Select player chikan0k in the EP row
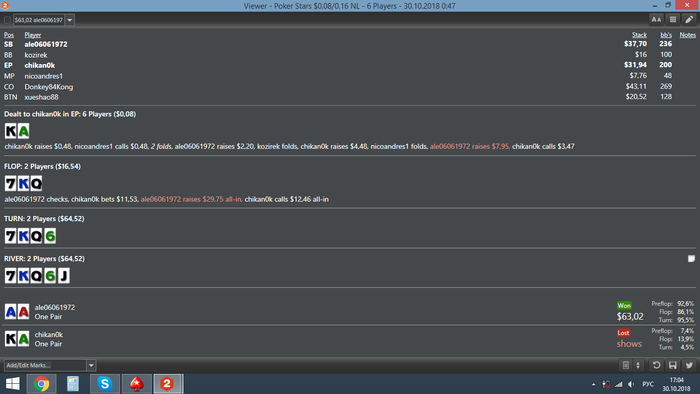 [40, 65]
